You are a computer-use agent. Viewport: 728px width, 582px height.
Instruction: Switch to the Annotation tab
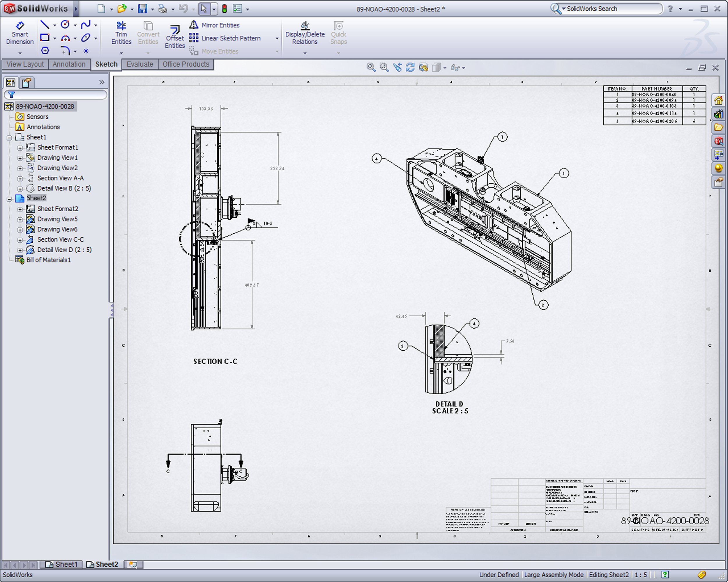pyautogui.click(x=69, y=64)
